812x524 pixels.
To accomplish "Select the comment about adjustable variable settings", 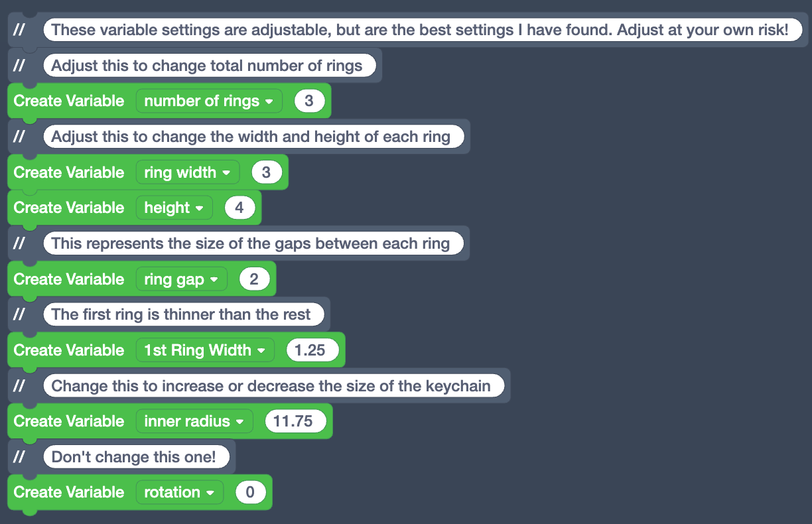I will point(422,29).
